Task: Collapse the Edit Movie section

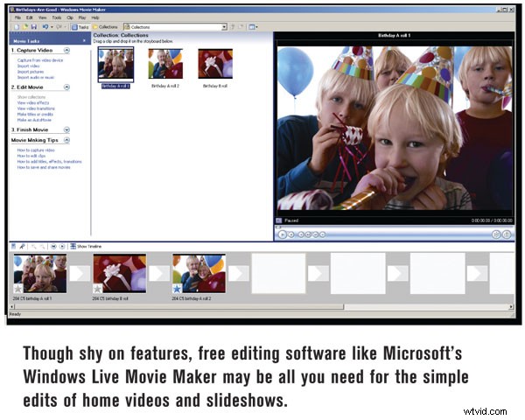Action: [66, 87]
